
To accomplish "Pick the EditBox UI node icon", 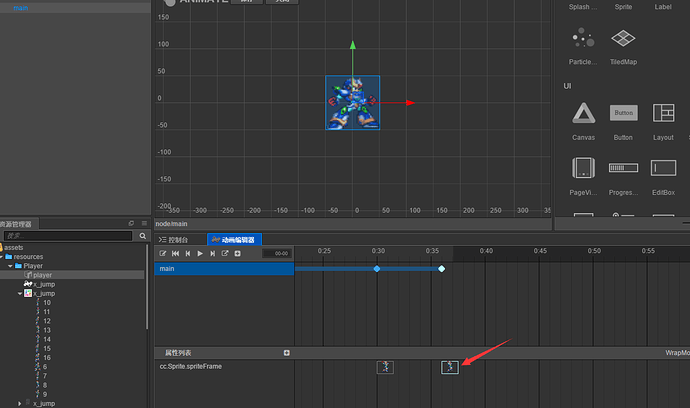I will tap(663, 168).
